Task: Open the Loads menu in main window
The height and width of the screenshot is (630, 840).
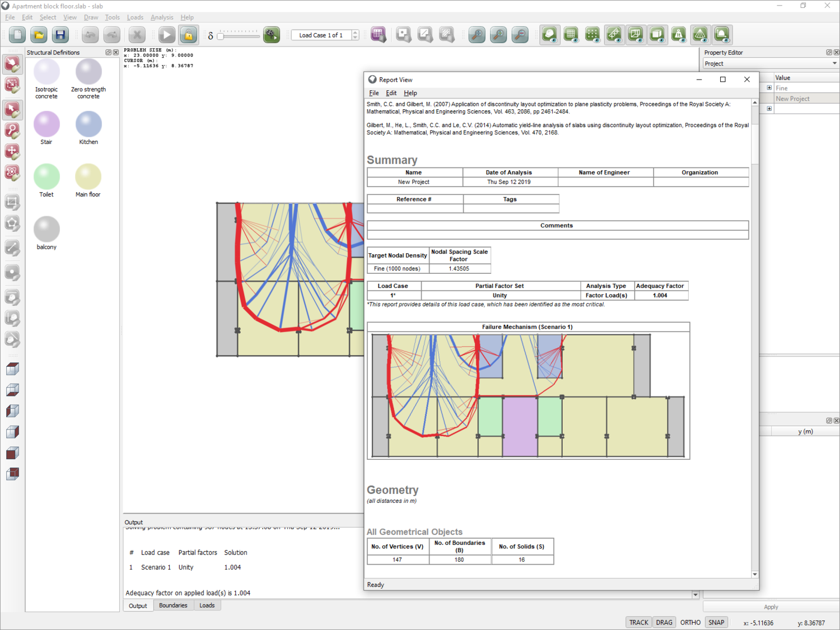Action: click(135, 17)
